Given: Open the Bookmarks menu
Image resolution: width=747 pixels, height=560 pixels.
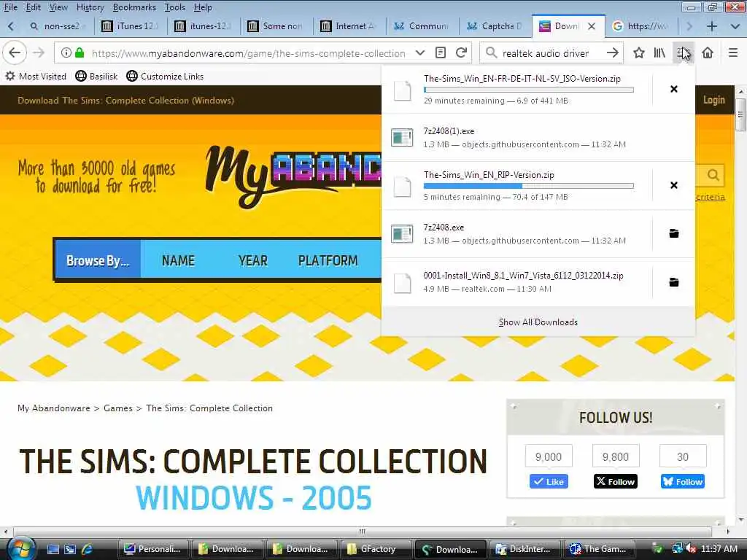Looking at the screenshot, I should (134, 7).
